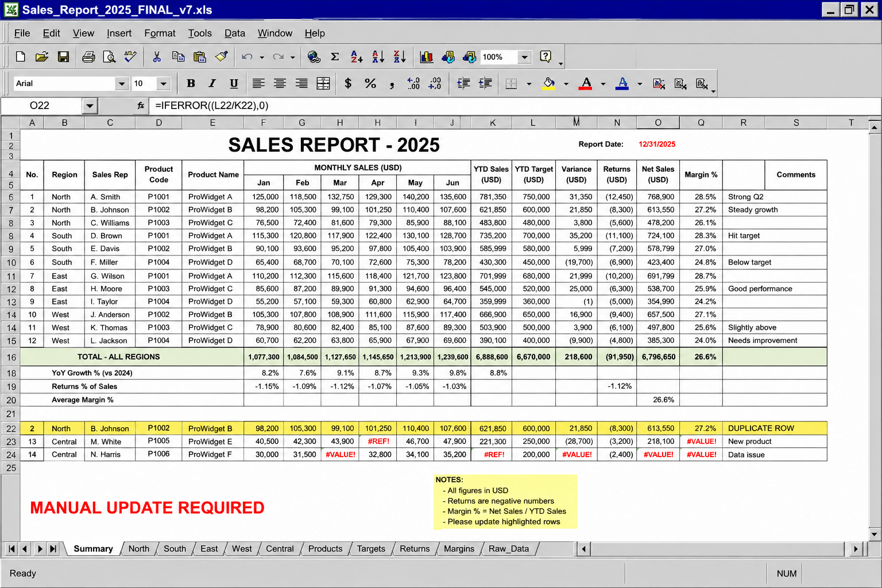Print the sheet using printer icon
The height and width of the screenshot is (588, 882).
click(88, 56)
